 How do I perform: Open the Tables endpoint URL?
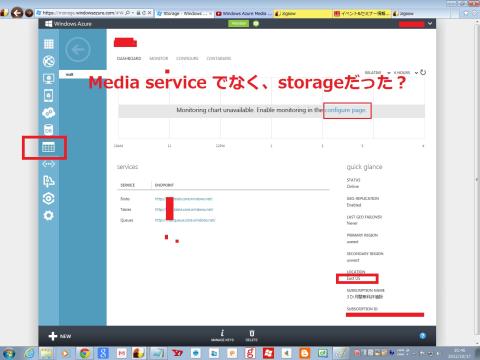click(184, 209)
